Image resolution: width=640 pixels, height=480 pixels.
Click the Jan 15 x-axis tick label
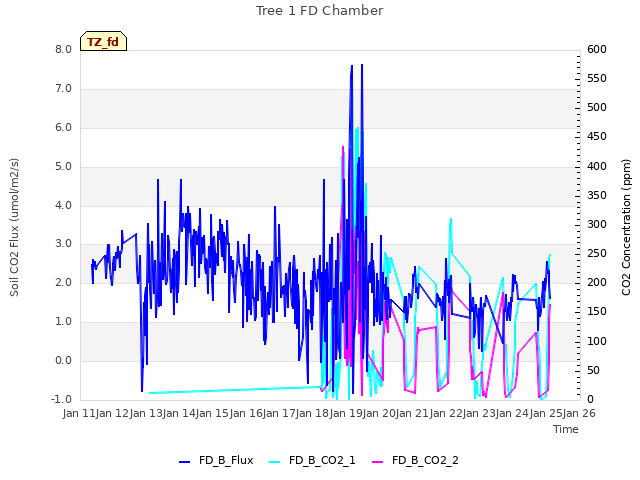pyautogui.click(x=213, y=413)
